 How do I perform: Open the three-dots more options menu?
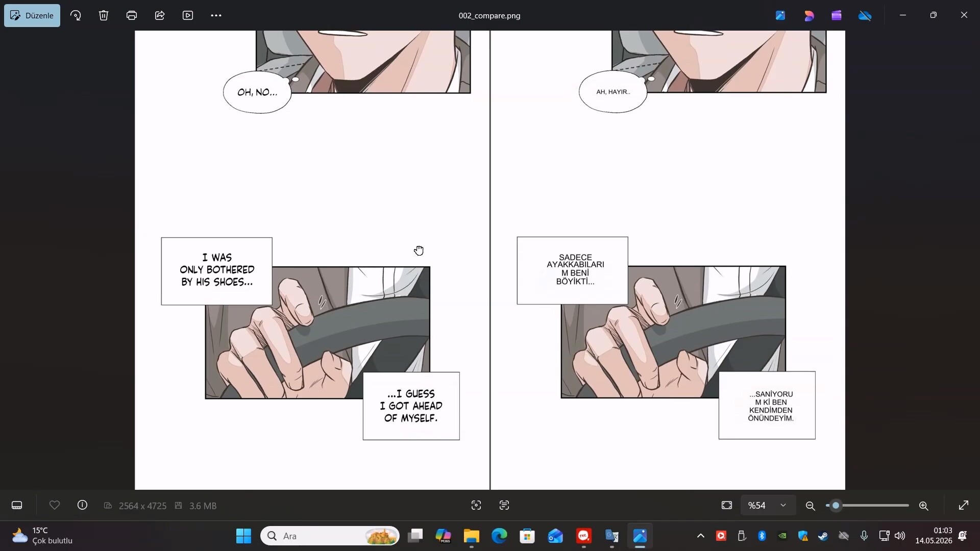coord(216,15)
